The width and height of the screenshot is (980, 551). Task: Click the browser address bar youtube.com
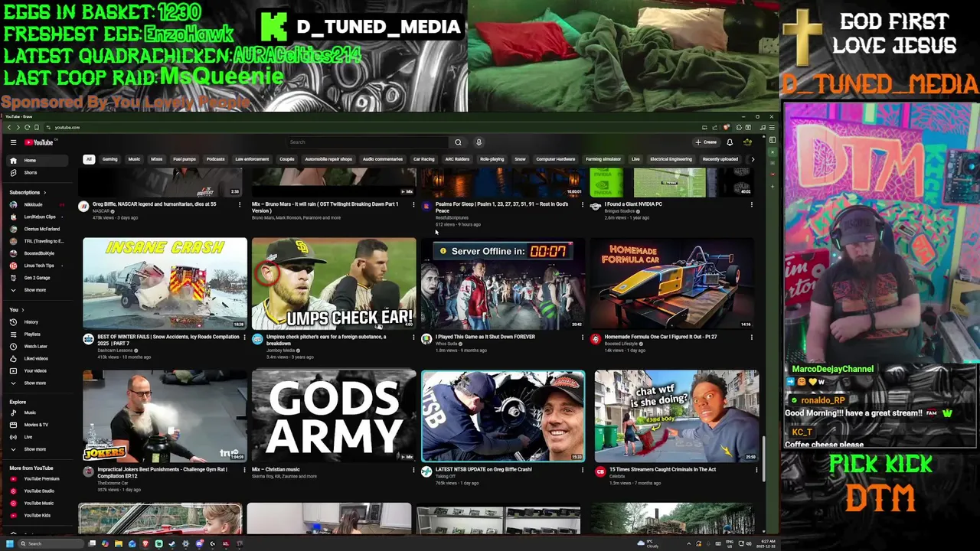67,128
